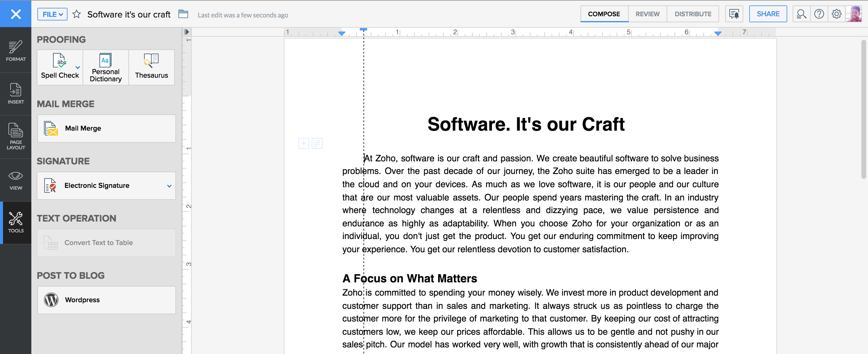Open the View panel eye icon
This screenshot has width=868, height=354.
pyautogui.click(x=15, y=179)
